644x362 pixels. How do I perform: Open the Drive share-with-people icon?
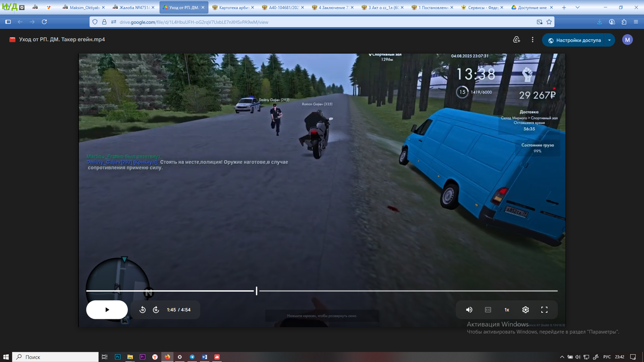[516, 40]
